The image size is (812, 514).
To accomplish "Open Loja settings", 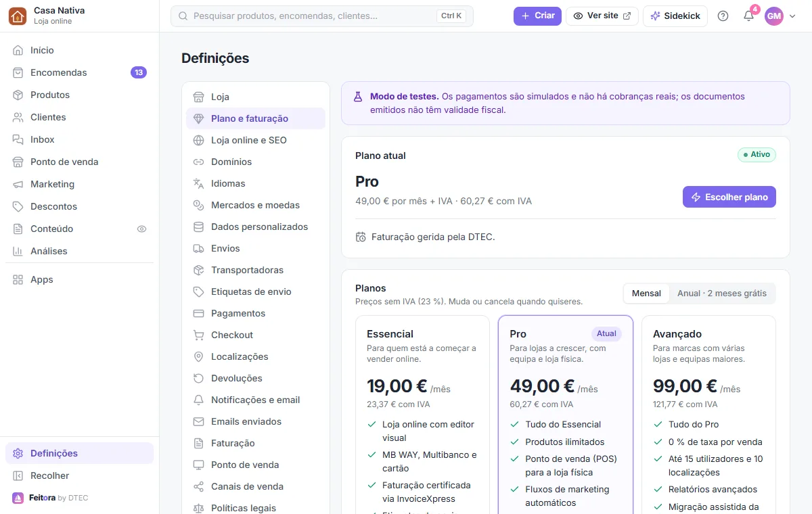I will pos(256,97).
